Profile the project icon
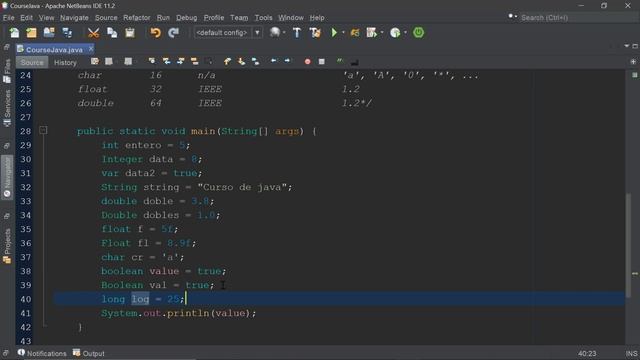 pos(395,33)
